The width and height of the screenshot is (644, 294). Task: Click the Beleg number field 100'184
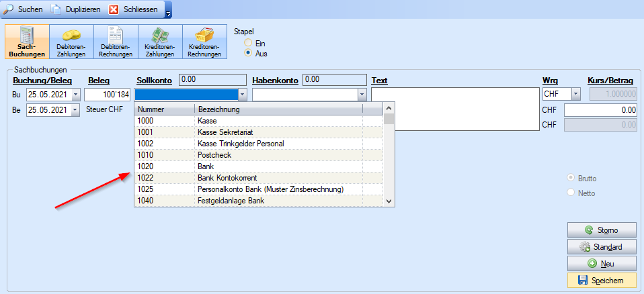click(x=107, y=95)
